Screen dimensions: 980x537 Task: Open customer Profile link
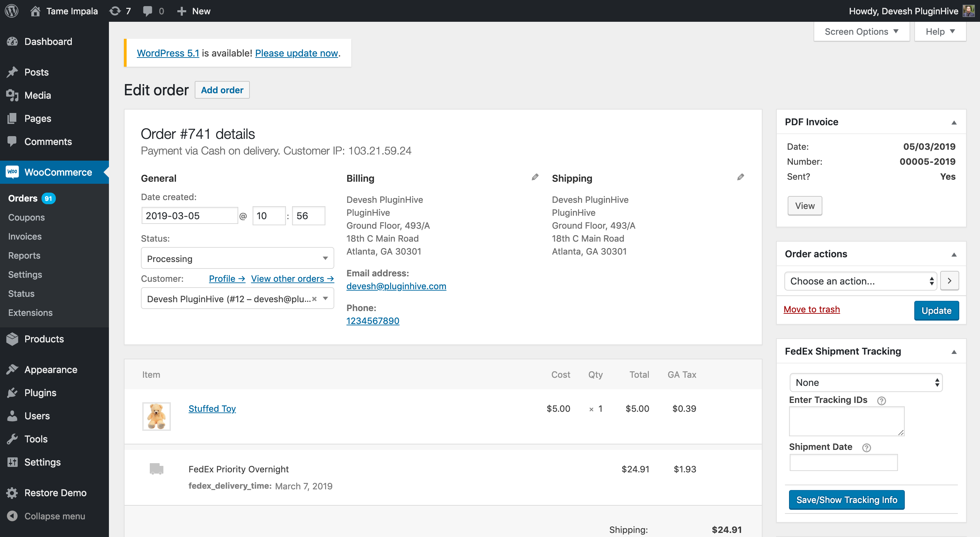pyautogui.click(x=227, y=278)
